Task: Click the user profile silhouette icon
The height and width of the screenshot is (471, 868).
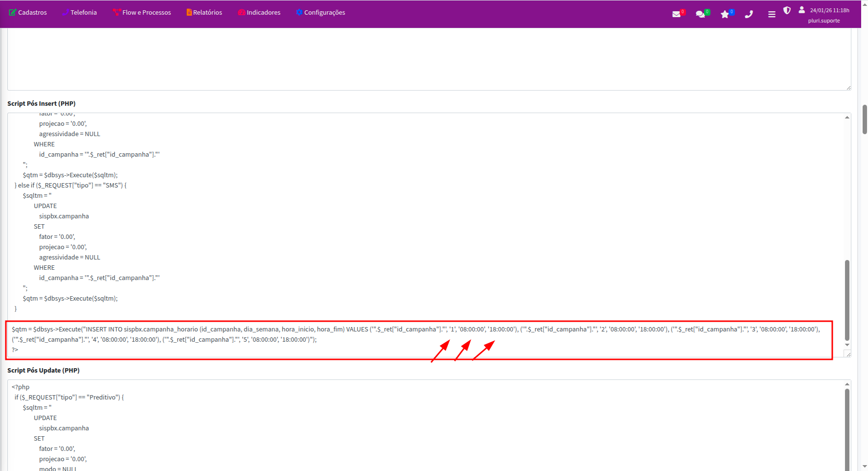Action: pyautogui.click(x=801, y=10)
